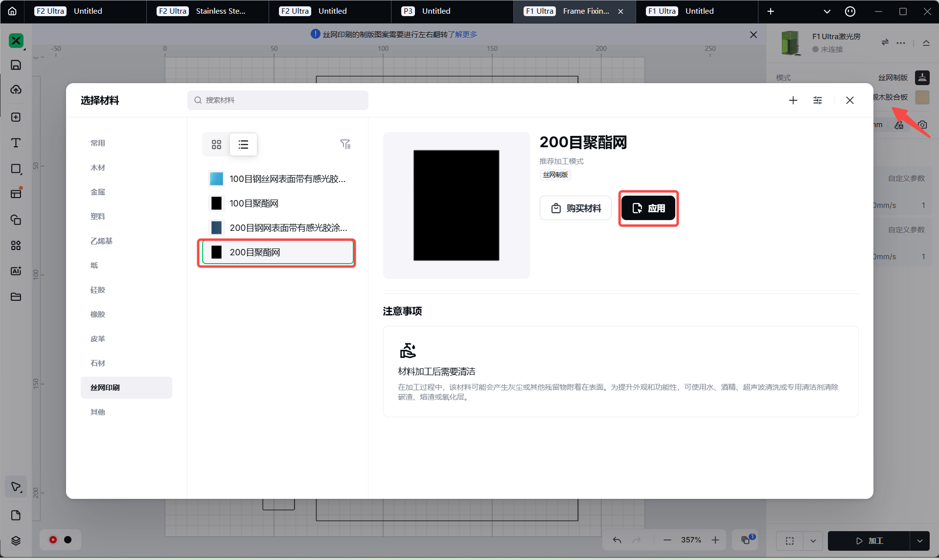
Task: Click the 搜索材料 search field
Action: (x=278, y=100)
